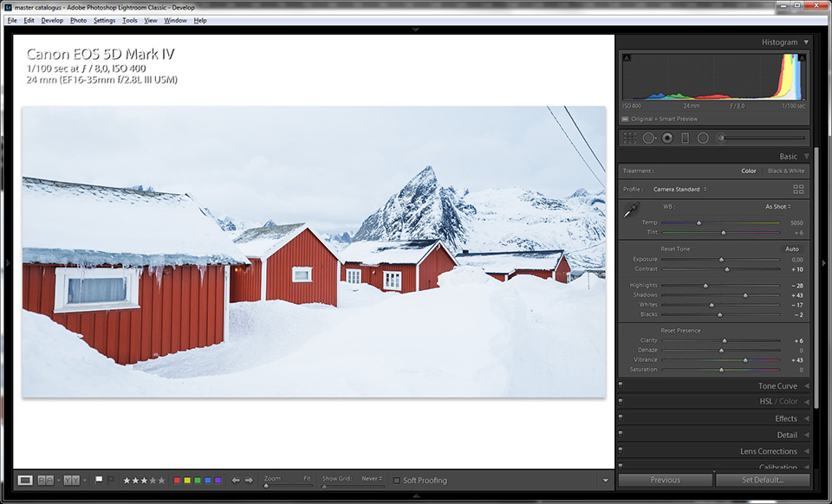The width and height of the screenshot is (832, 504).
Task: Choose the Radial Filter tool
Action: coord(703,138)
